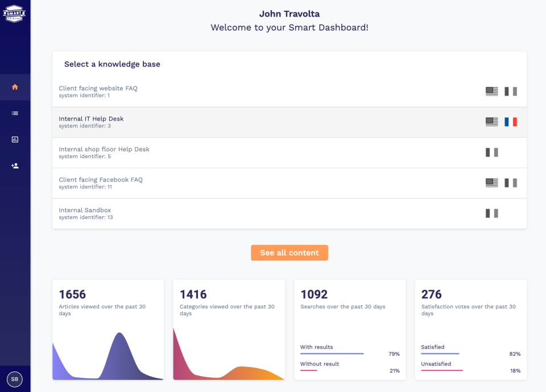This screenshot has height=392, width=546.
Task: Open the analytics bar chart icon
Action: (x=15, y=139)
